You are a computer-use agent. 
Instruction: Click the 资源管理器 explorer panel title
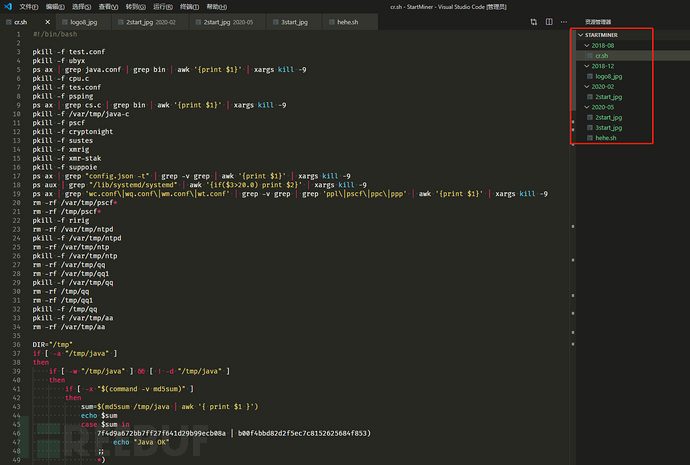point(598,22)
